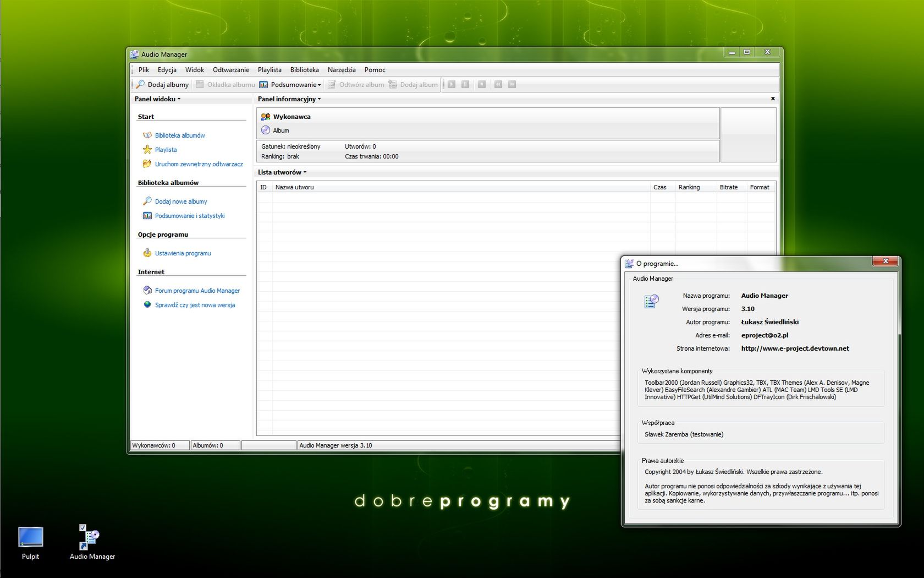Open Forum programu Audio Manager link
This screenshot has width=924, height=578.
[197, 291]
